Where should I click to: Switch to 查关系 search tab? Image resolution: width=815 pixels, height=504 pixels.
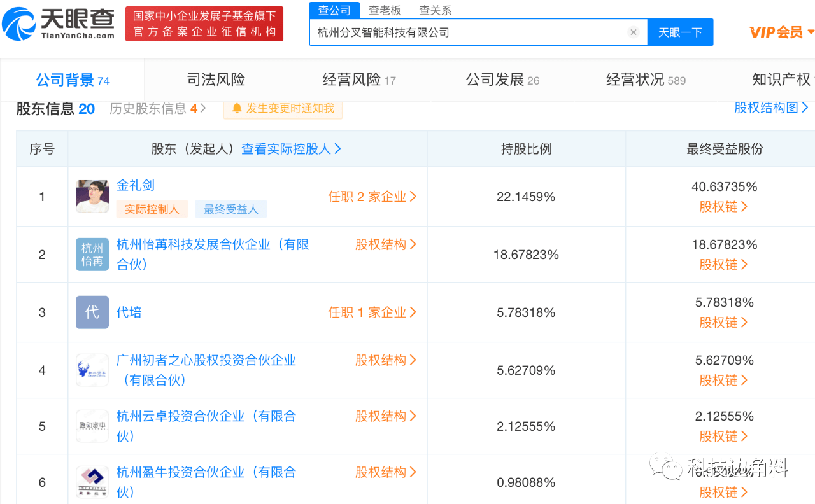tap(435, 11)
